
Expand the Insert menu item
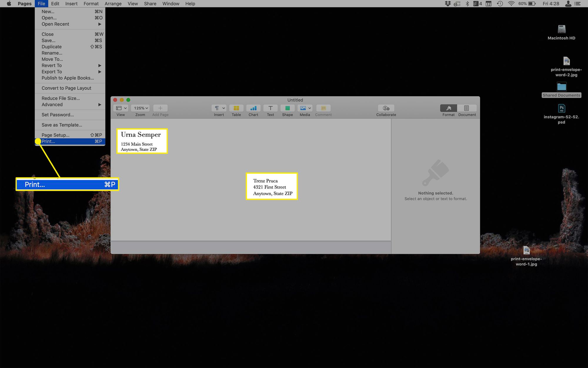click(71, 4)
